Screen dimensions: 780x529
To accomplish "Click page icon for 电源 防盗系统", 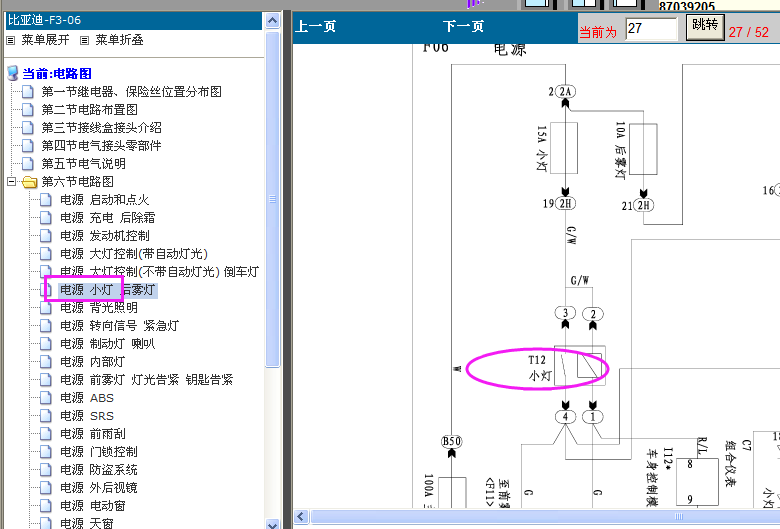I will (x=46, y=469).
